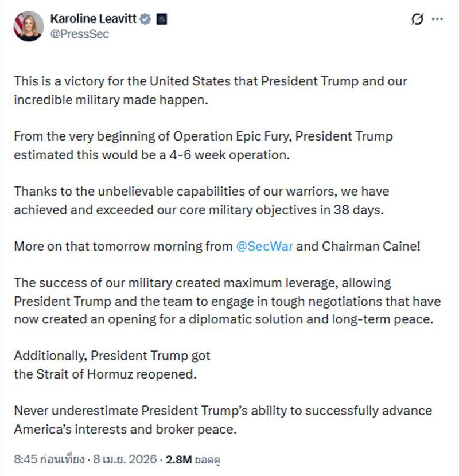Open the Karoline Leavitt profile name
The image size is (459, 476).
pyautogui.click(x=93, y=19)
